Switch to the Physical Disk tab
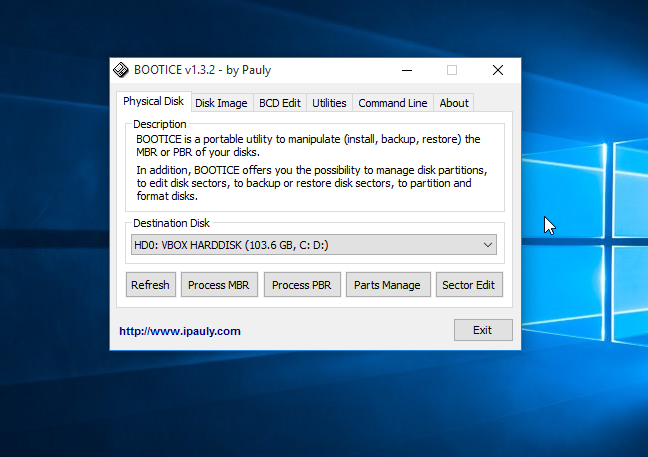648x457 pixels. 153,102
